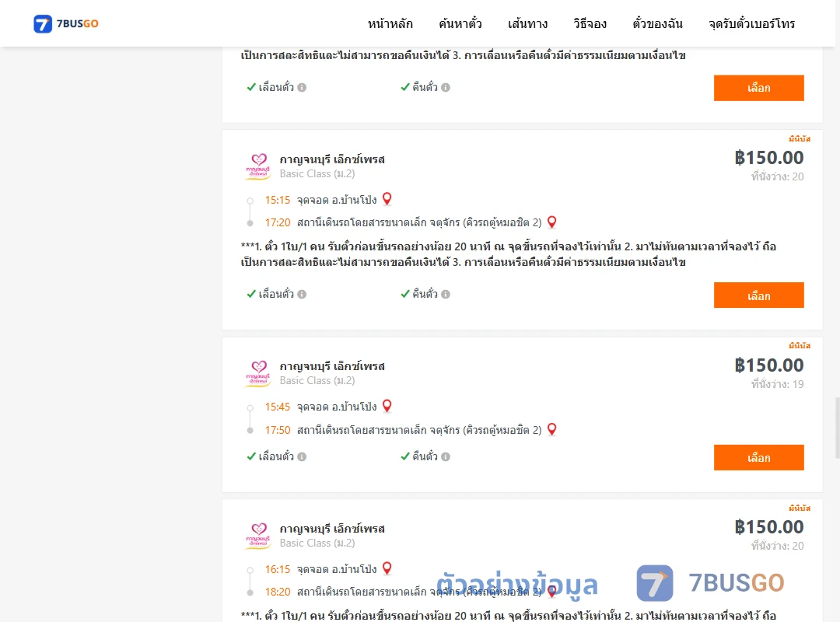The width and height of the screenshot is (840, 622).
Task: Open จุดรับตั๋วเบอร์โทร menu item
Action: (x=751, y=23)
